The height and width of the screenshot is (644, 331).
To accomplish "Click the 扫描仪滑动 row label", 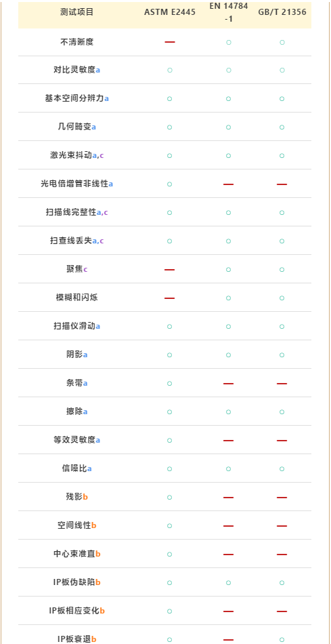I will (x=74, y=326).
